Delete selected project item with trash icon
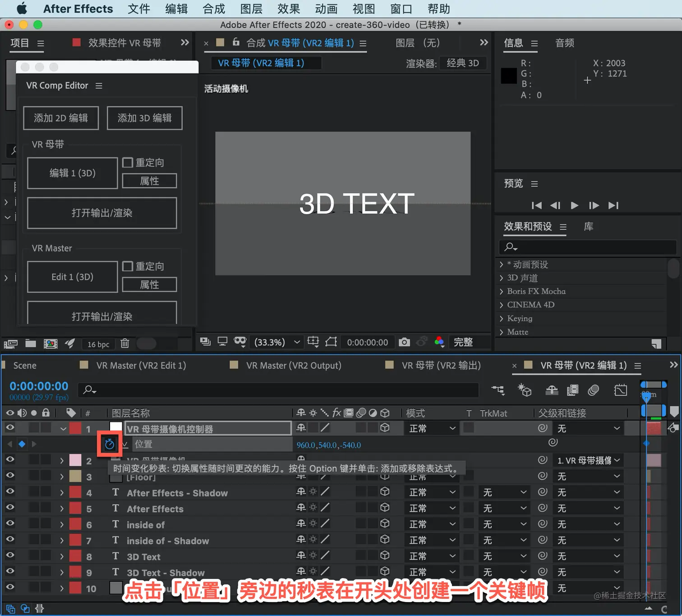682x616 pixels. 125,344
